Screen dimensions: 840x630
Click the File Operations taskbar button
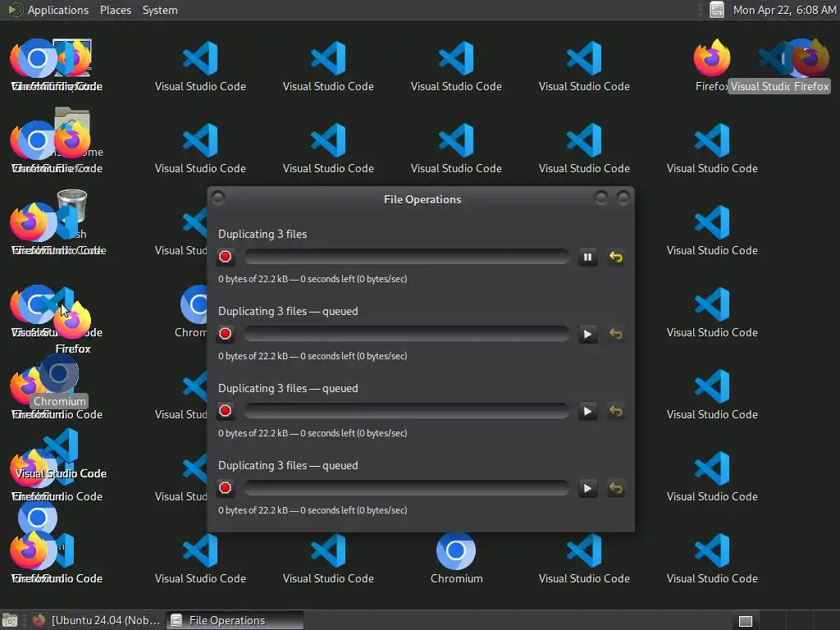235,620
